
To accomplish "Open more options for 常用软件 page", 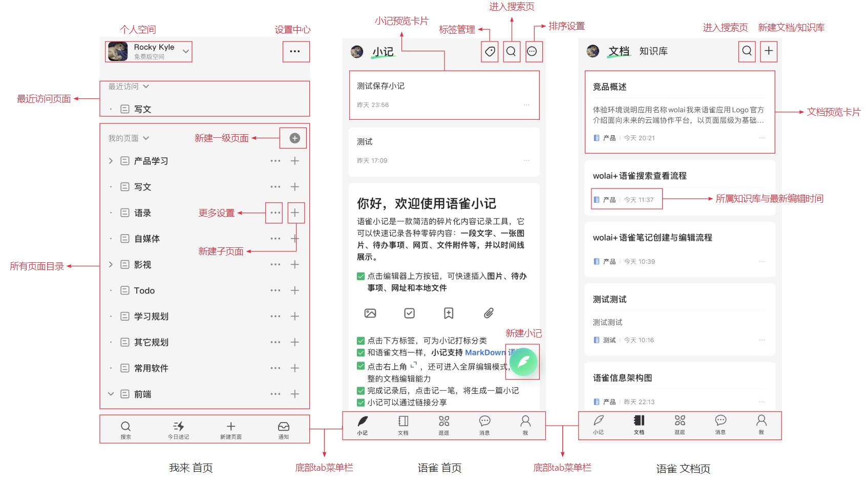I will [x=276, y=368].
